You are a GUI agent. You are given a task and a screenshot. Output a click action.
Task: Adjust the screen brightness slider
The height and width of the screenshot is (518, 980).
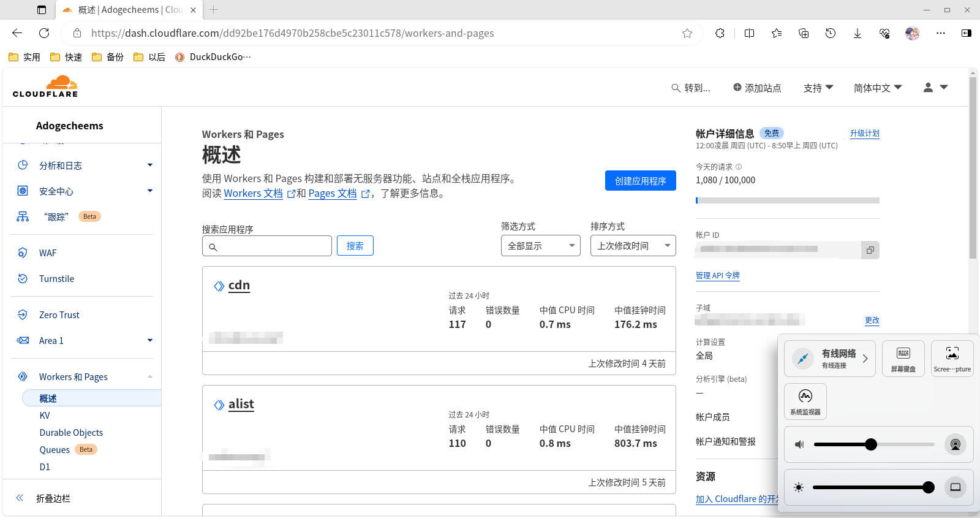[874, 487]
